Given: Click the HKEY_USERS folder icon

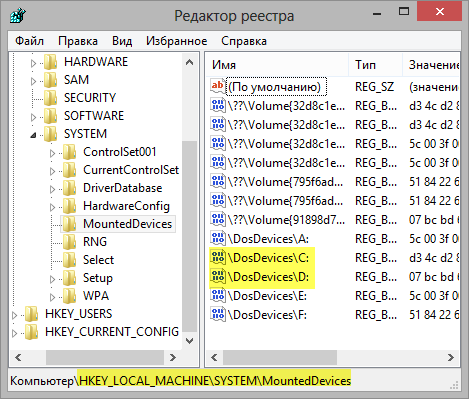Looking at the screenshot, I should coord(32,314).
